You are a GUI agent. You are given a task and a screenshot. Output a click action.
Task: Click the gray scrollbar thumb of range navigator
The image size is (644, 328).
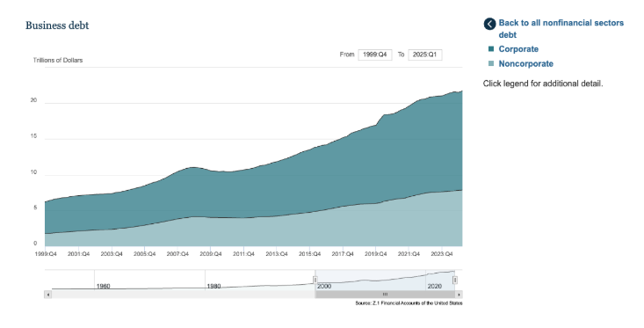click(385, 295)
